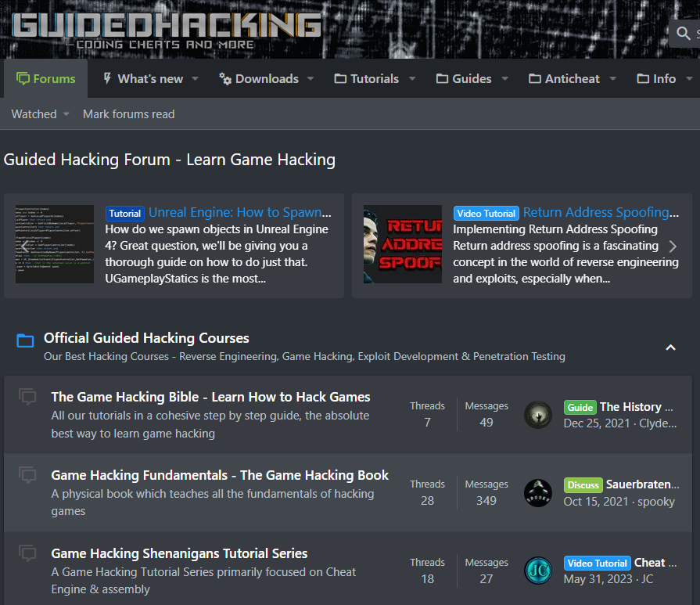
Task: Click the green Guide tag label
Action: coord(580,407)
